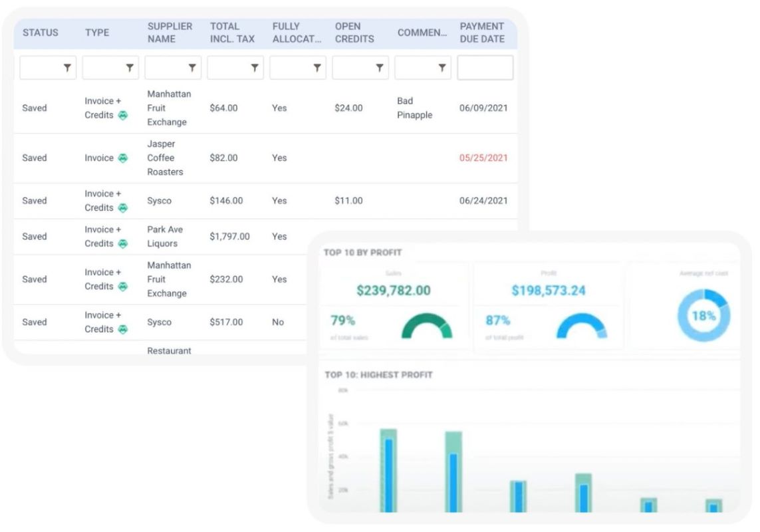Sort by FULLY ALLOCATED column header
Viewport: 760px width, 532px height.
(297, 33)
